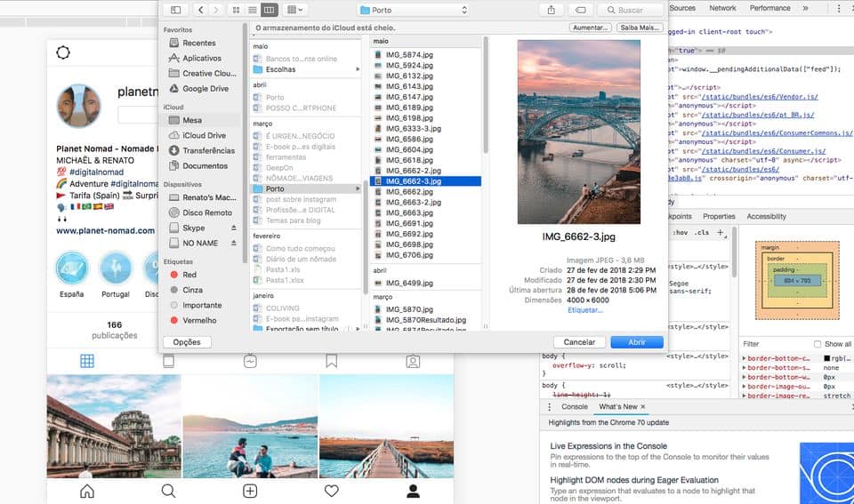Eject the Skype volume

[x=234, y=228]
